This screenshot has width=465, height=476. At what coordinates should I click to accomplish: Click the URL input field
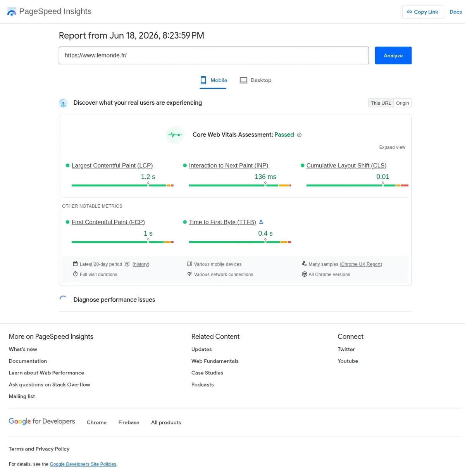click(214, 55)
